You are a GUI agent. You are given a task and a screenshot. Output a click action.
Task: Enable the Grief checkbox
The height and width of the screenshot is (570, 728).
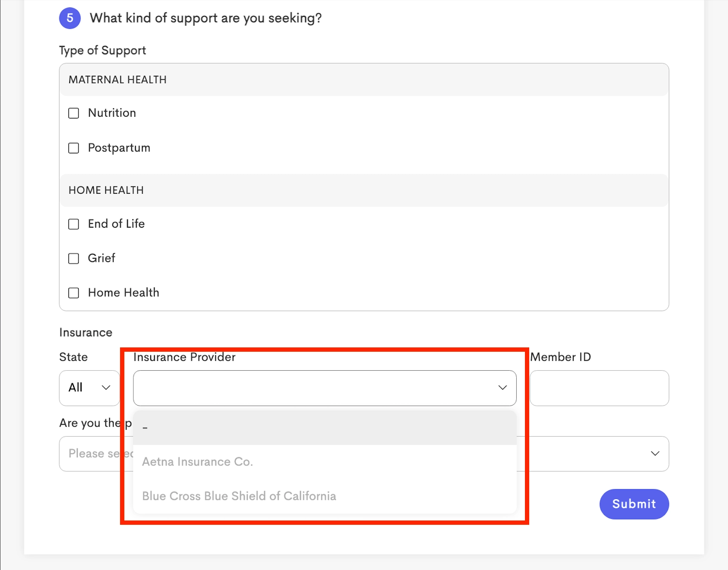pos(74,258)
